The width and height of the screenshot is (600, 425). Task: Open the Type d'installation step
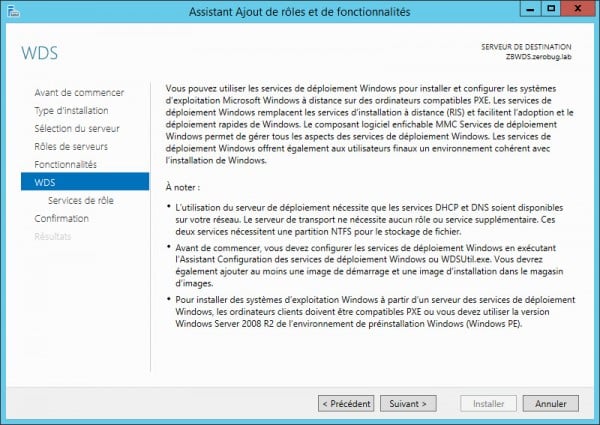pos(71,111)
